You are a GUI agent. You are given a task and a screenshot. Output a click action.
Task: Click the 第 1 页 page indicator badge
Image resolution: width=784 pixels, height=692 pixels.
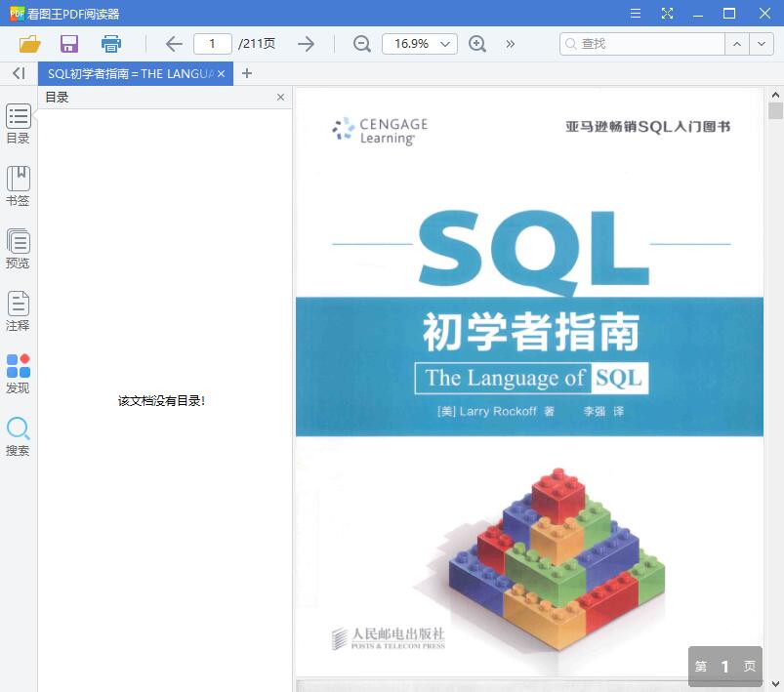[725, 666]
